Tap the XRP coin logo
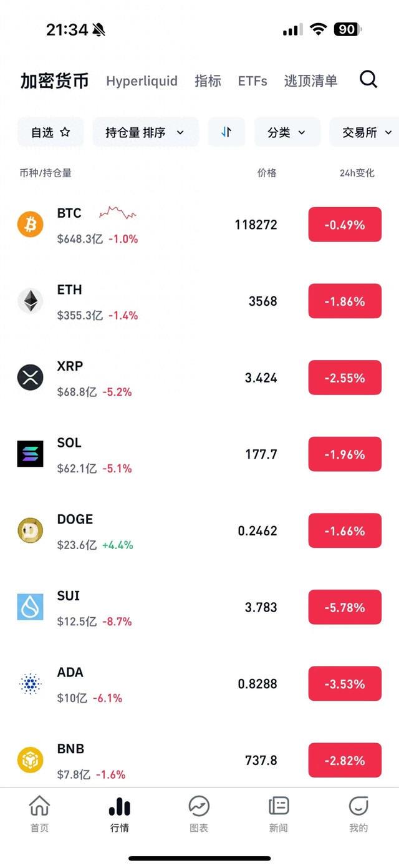399x868 pixels. click(30, 378)
